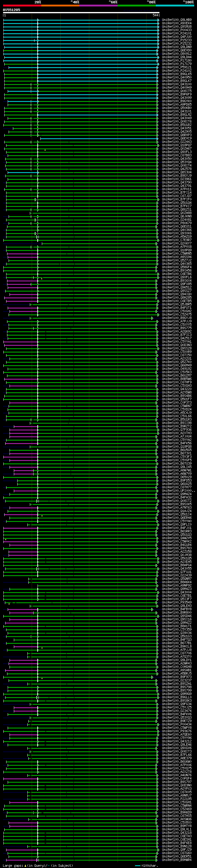The width and height of the screenshot is (197, 868).
Task: Select the UniRef100_Q8S3U4 label
Action: pos(177,172)
